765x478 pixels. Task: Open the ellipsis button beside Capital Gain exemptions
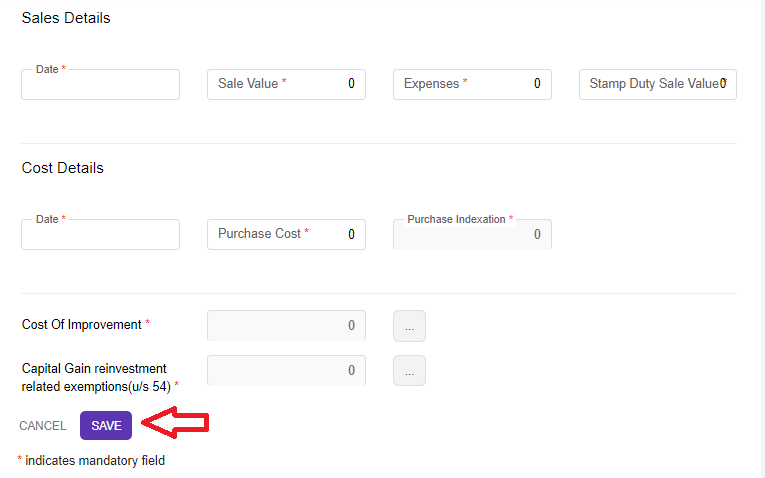pos(409,370)
